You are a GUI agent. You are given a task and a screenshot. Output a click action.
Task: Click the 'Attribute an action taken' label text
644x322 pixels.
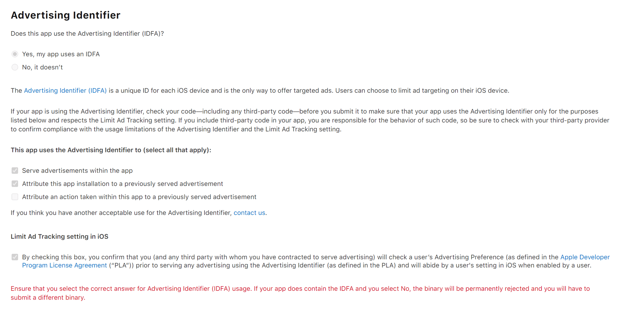[x=139, y=197]
